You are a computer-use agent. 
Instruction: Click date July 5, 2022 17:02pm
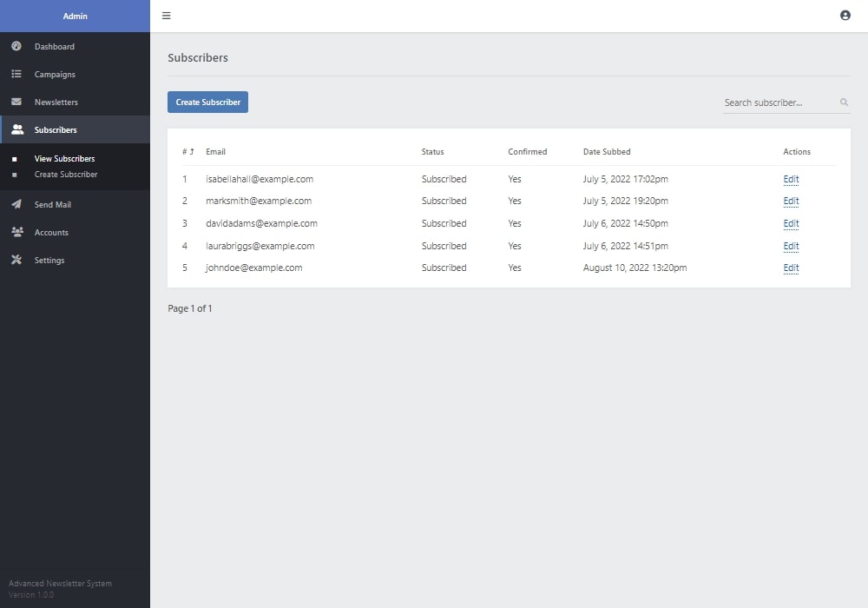(625, 179)
